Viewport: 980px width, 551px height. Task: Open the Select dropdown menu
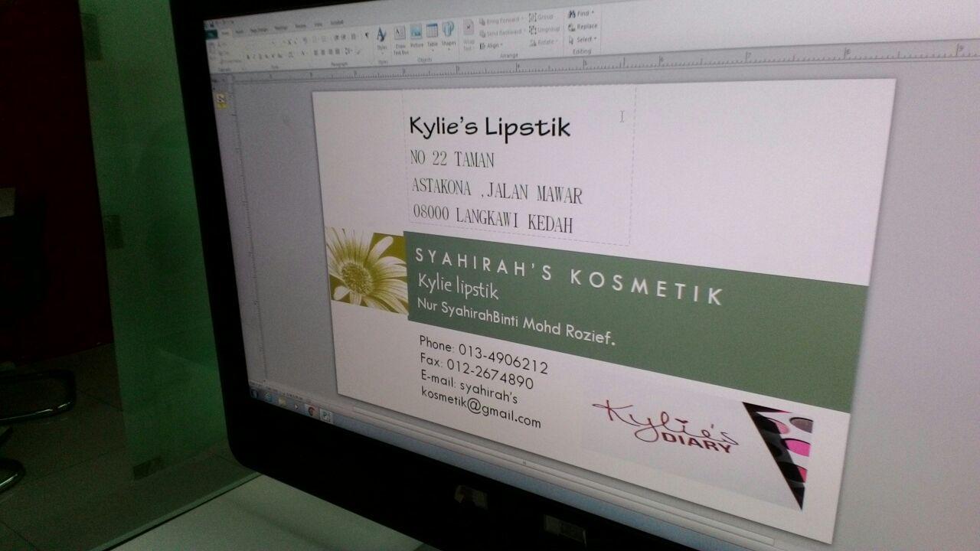pyautogui.click(x=583, y=39)
